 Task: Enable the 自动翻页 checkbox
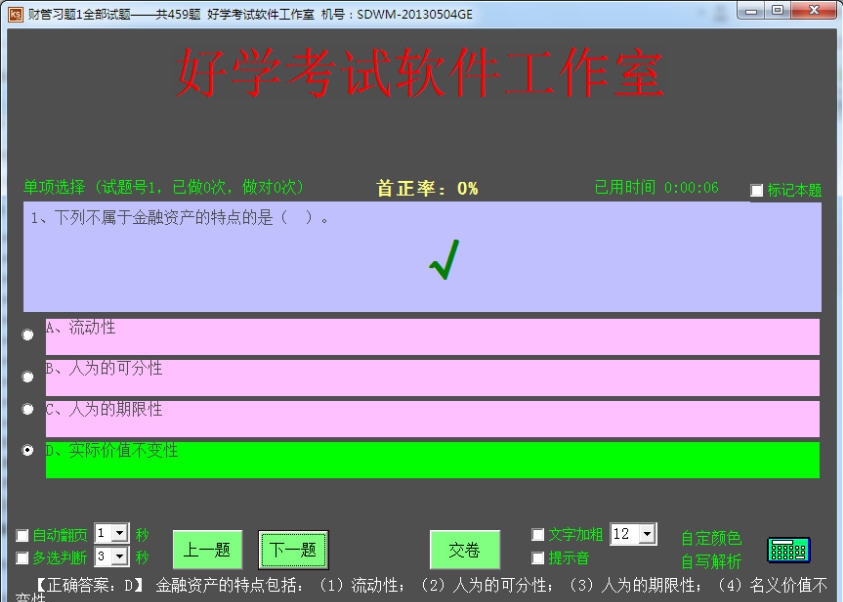(22, 535)
